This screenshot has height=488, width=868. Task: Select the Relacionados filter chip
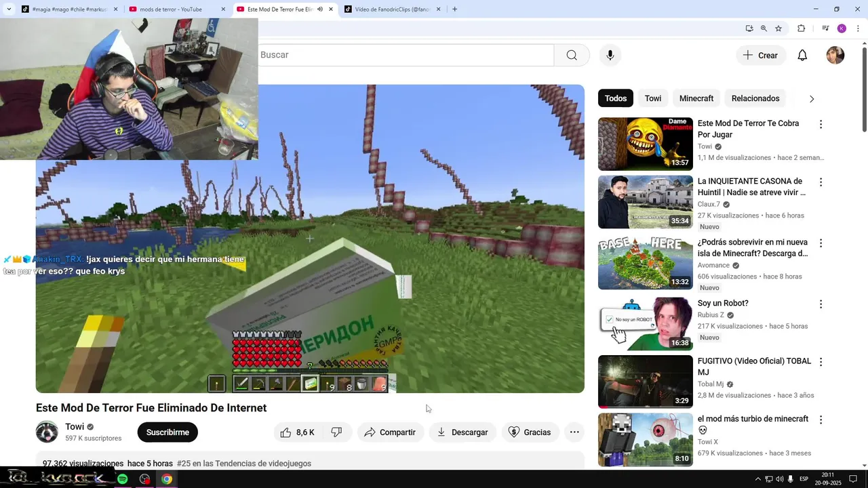pos(755,98)
